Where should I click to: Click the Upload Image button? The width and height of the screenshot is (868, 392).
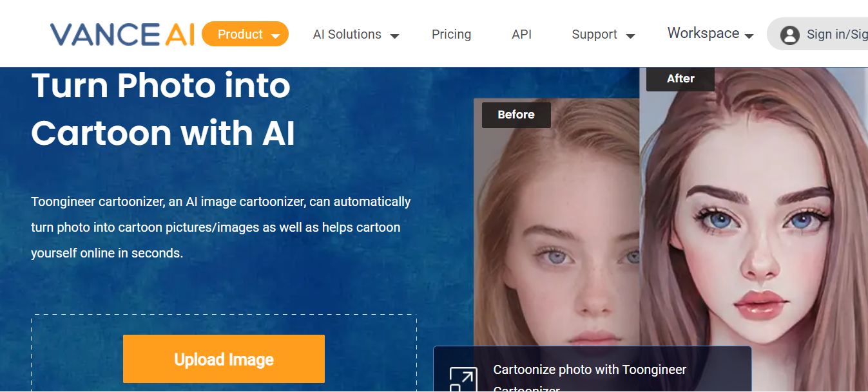(224, 359)
